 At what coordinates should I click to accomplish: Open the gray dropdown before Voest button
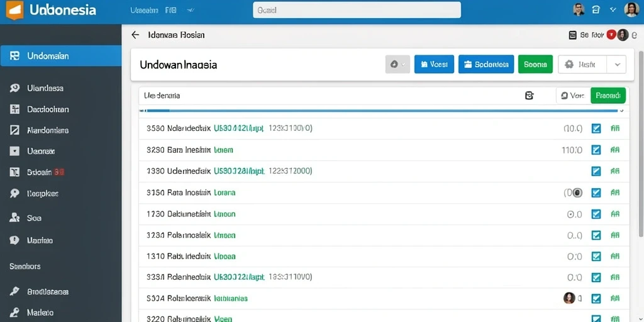(x=397, y=65)
